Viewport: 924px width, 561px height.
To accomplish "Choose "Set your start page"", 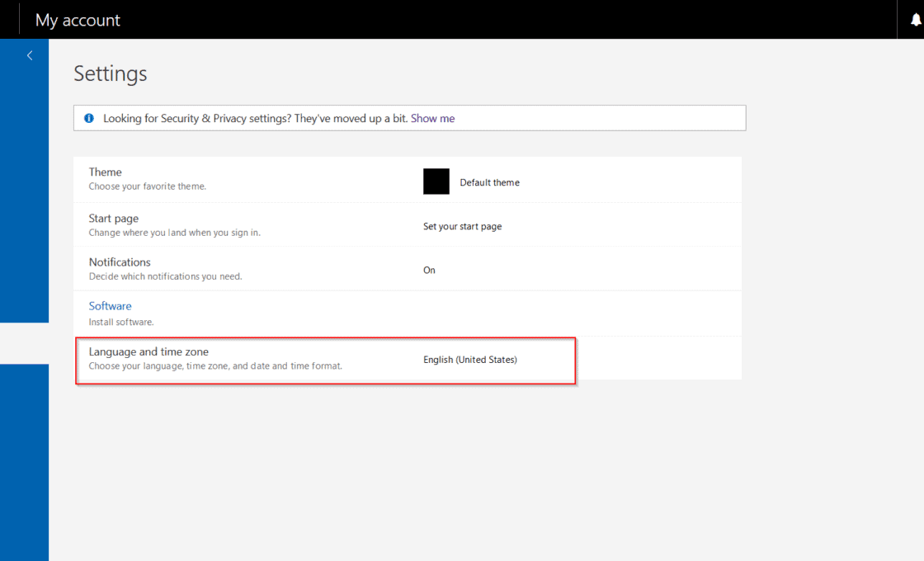I will click(462, 226).
